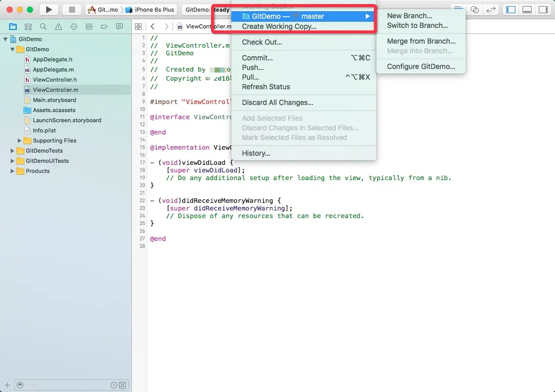Expand the GitDemoTests group
The image size is (555, 392).
(x=12, y=151)
